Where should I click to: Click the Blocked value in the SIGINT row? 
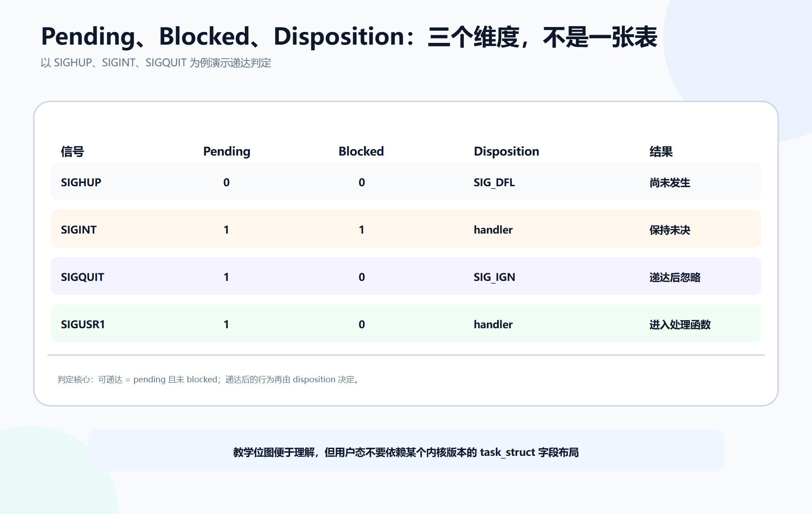[x=362, y=230]
